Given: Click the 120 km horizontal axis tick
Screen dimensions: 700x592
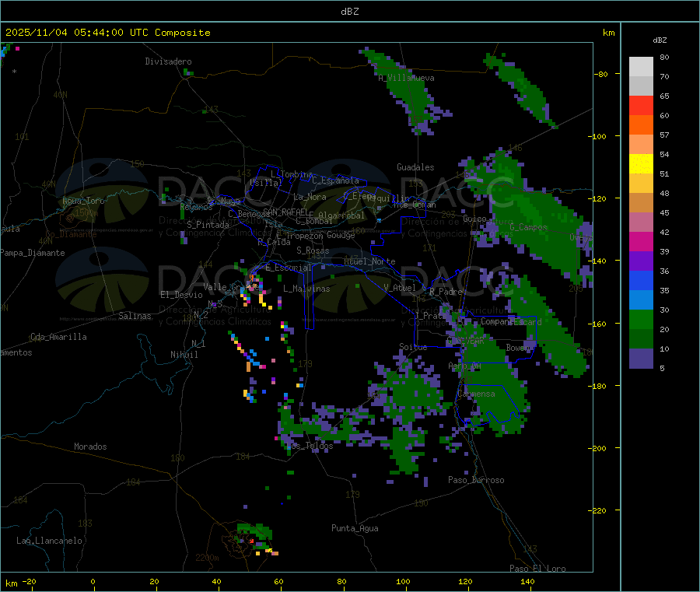Looking at the screenshot, I should [x=465, y=581].
